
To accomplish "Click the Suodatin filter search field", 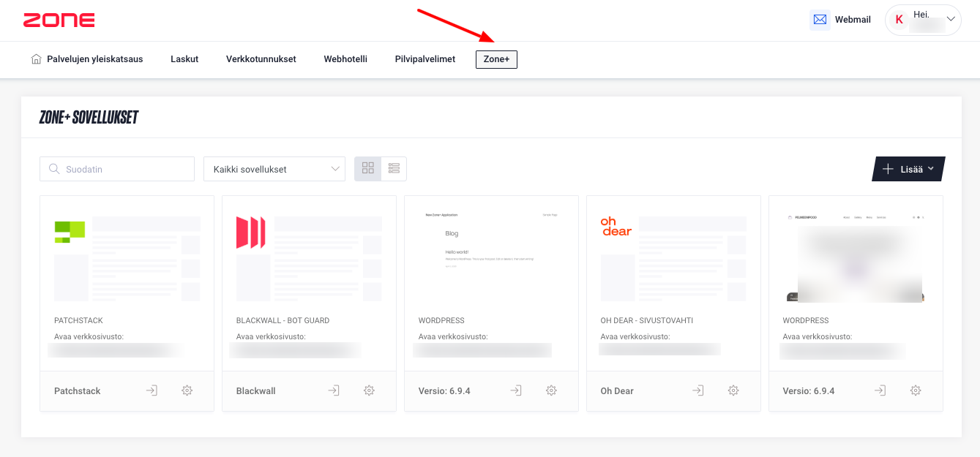I will 117,169.
